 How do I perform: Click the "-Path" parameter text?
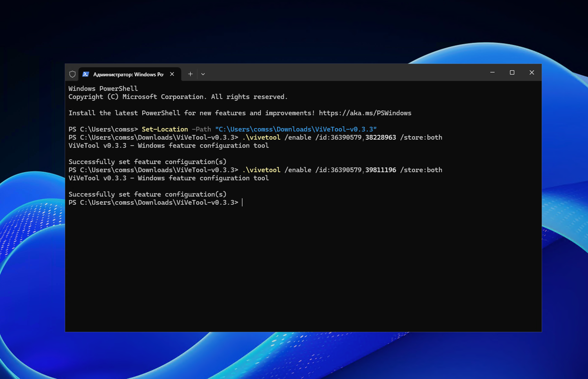point(201,129)
